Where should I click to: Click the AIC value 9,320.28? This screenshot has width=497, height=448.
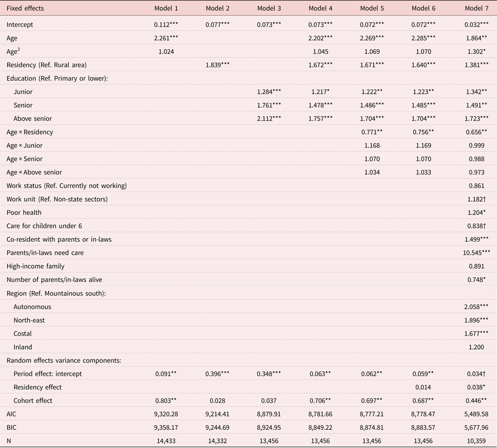(x=166, y=414)
